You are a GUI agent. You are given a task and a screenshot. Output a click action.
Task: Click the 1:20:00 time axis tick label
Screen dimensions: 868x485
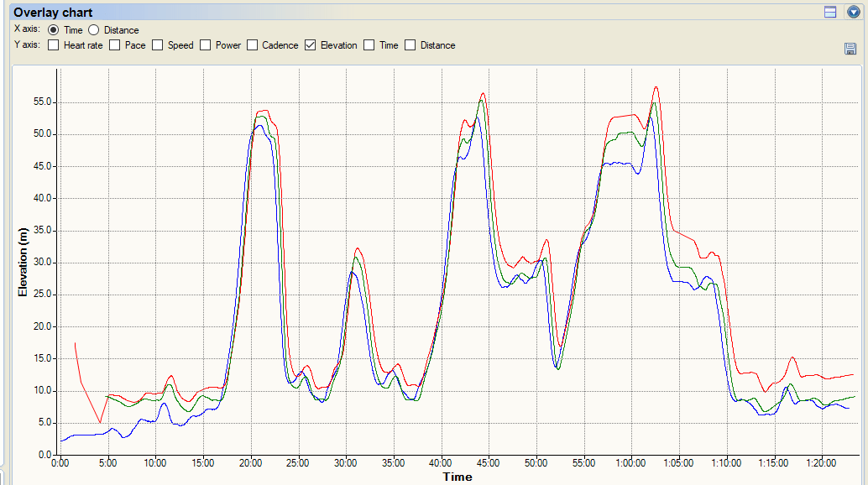(822, 463)
